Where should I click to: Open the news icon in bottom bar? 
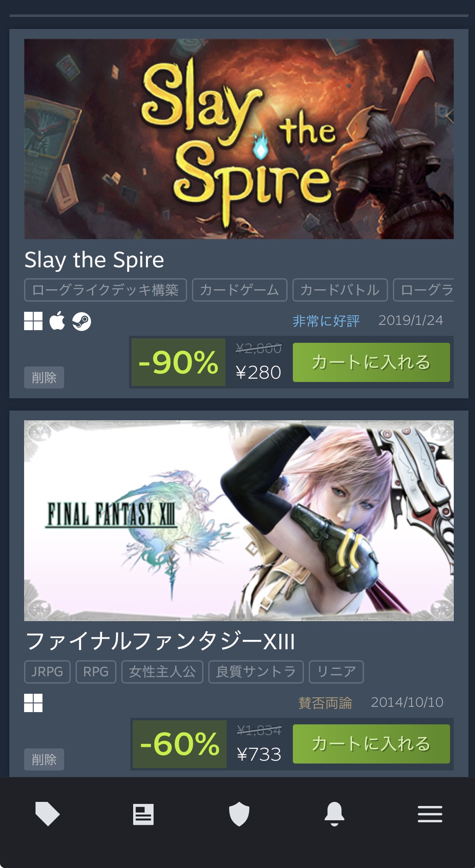pyautogui.click(x=143, y=815)
